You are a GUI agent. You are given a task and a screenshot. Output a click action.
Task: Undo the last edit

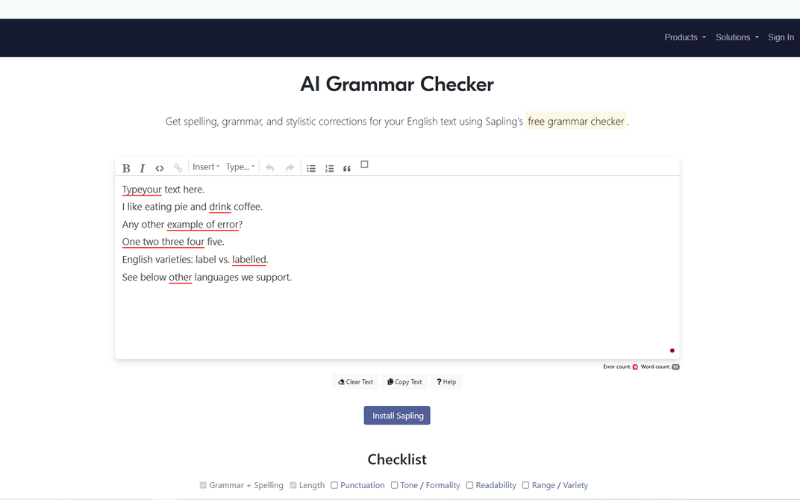point(270,168)
